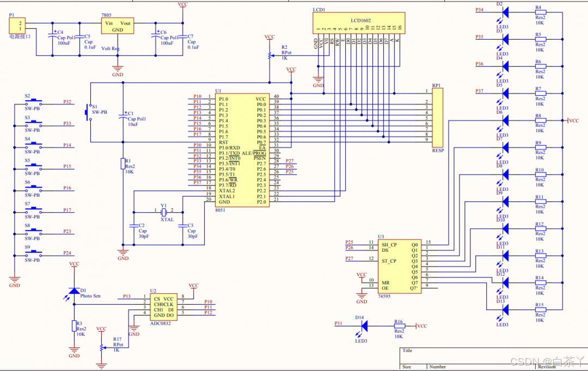The width and height of the screenshot is (588, 371).
Task: Select the D6 LED symbol
Action: point(504,122)
